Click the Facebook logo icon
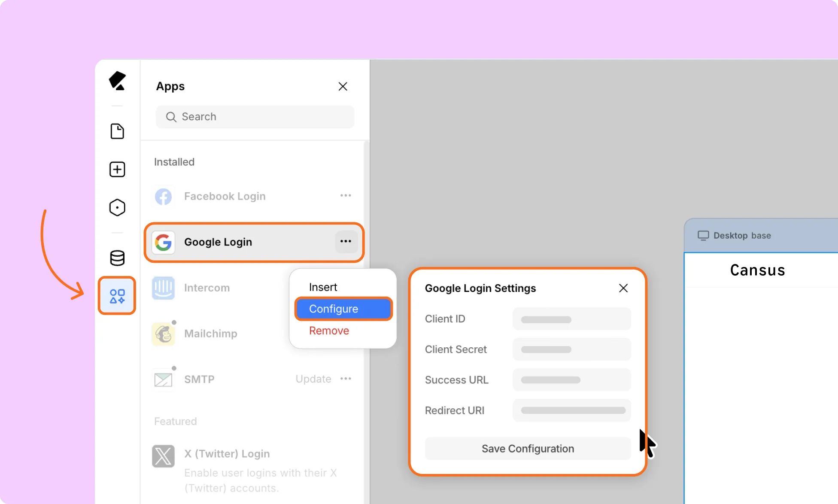The width and height of the screenshot is (838, 504). pyautogui.click(x=163, y=197)
